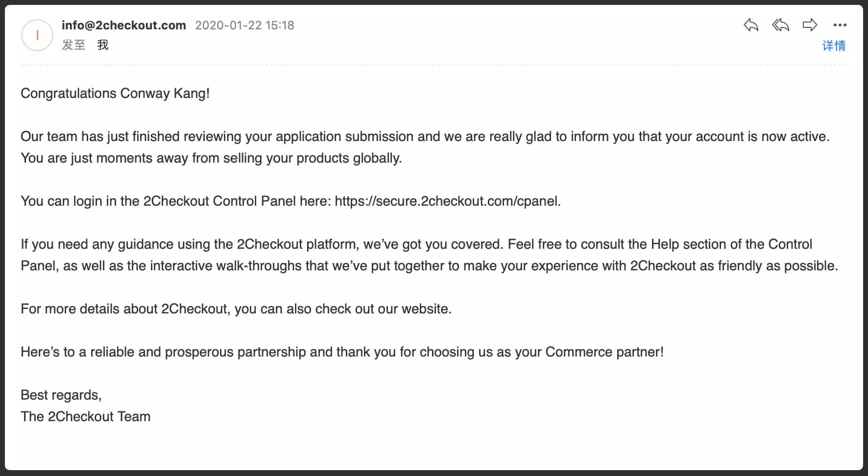Click the signature The 2Checkout Team
The image size is (868, 476).
[x=86, y=416]
